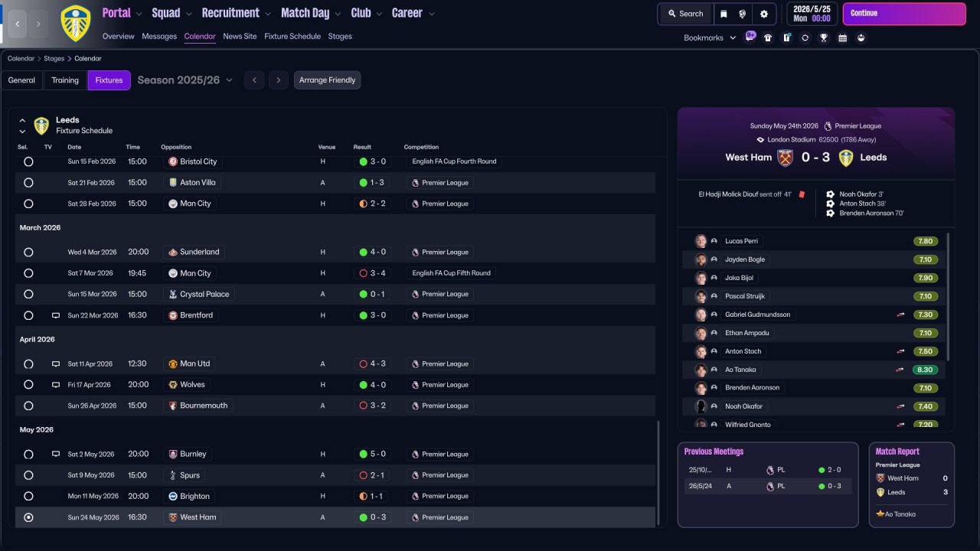
Task: Click the Stages breadcrumb link
Action: point(54,58)
